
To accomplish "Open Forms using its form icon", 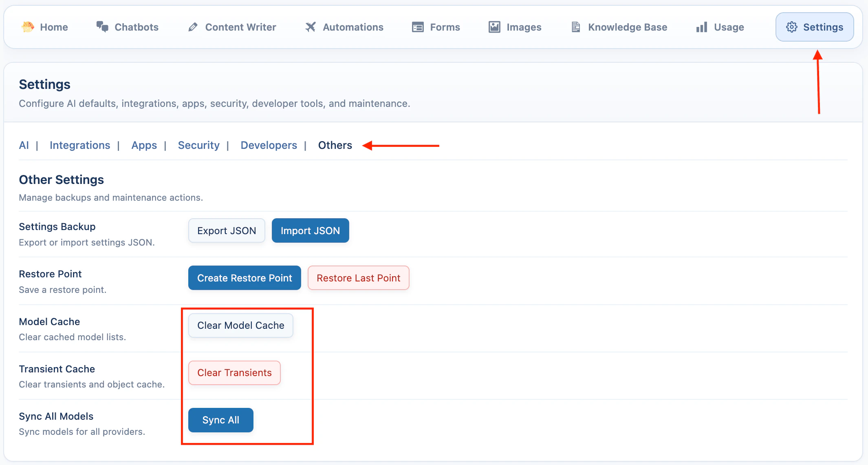I will tap(417, 27).
